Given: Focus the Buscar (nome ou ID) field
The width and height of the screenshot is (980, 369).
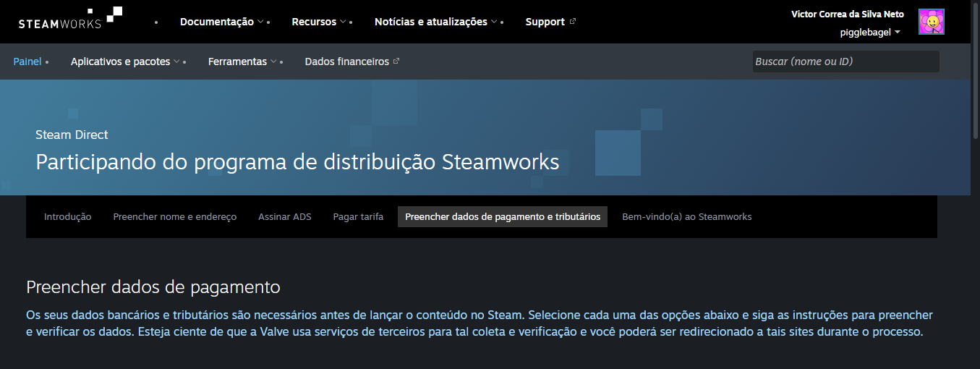Looking at the screenshot, I should 845,61.
